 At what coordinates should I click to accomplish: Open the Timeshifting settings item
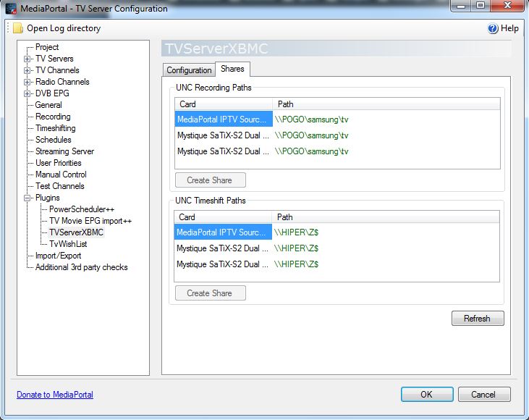56,128
